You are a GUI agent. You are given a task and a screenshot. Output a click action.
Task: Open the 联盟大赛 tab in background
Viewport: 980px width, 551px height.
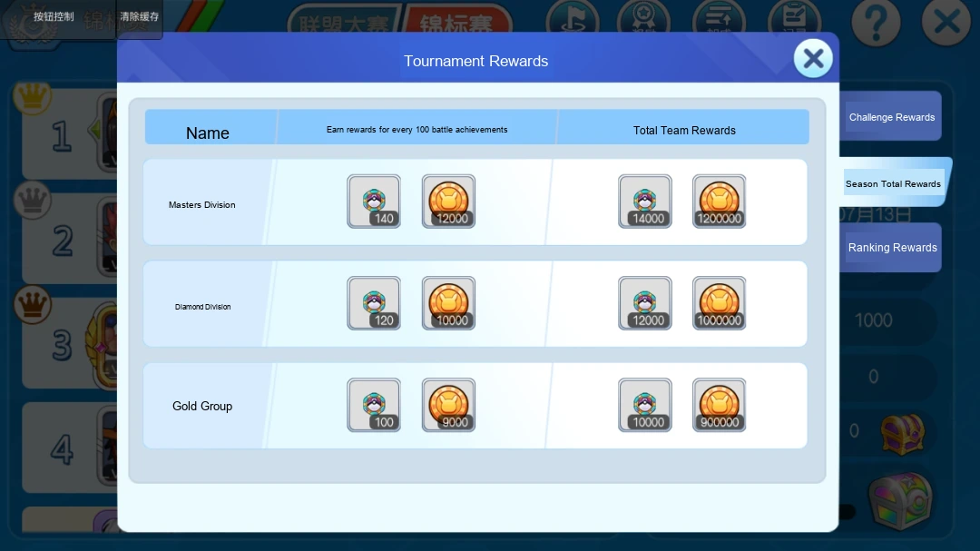[344, 20]
